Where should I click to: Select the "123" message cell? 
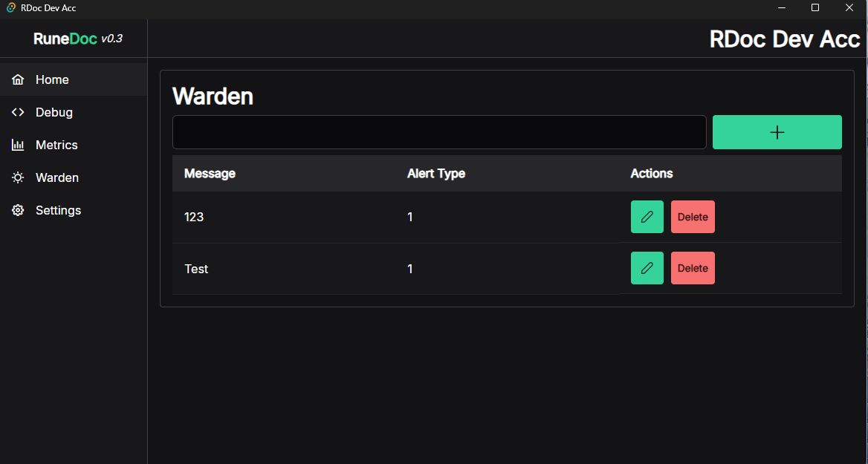tap(194, 217)
